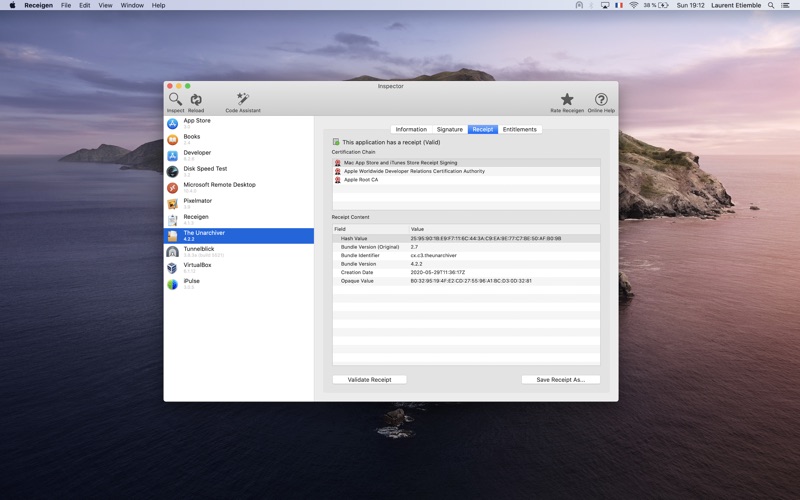Click the French flag input source icon
800x500 pixels.
point(619,5)
